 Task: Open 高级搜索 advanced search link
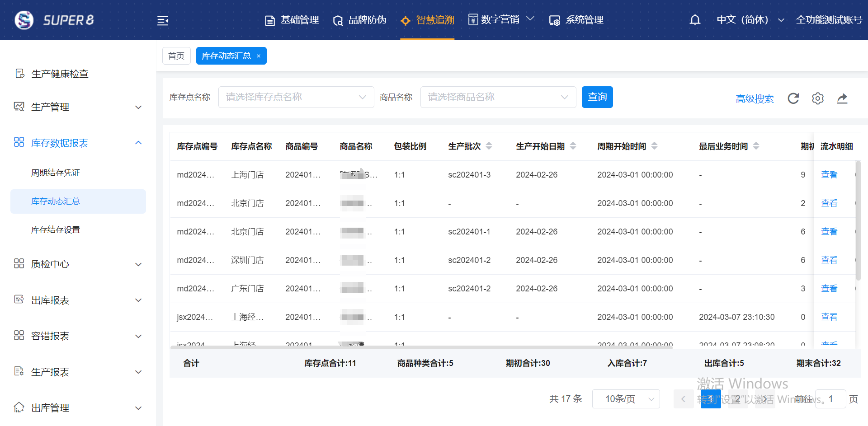coord(755,99)
